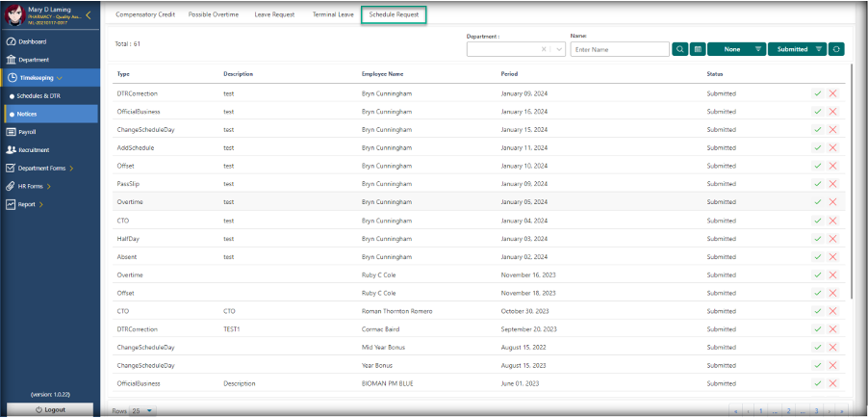Approve the PassSlip request with green check
Screen dimensions: 868x418
point(817,184)
